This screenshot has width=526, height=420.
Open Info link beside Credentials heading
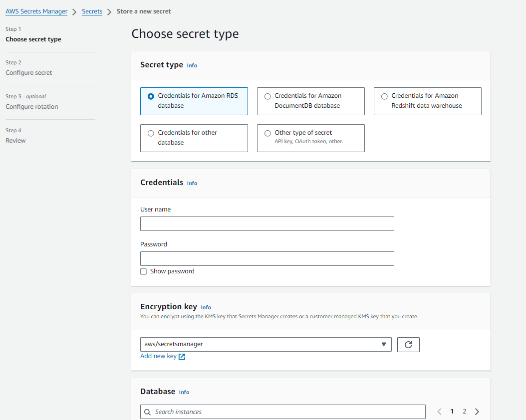(x=192, y=183)
